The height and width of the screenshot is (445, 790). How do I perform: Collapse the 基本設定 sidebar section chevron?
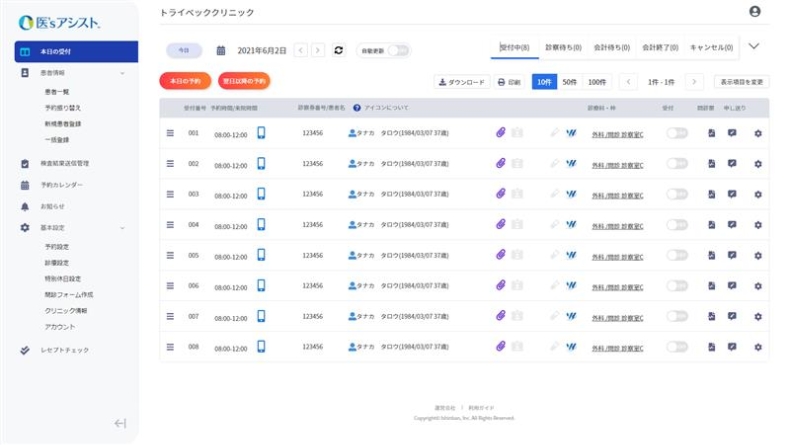(122, 228)
